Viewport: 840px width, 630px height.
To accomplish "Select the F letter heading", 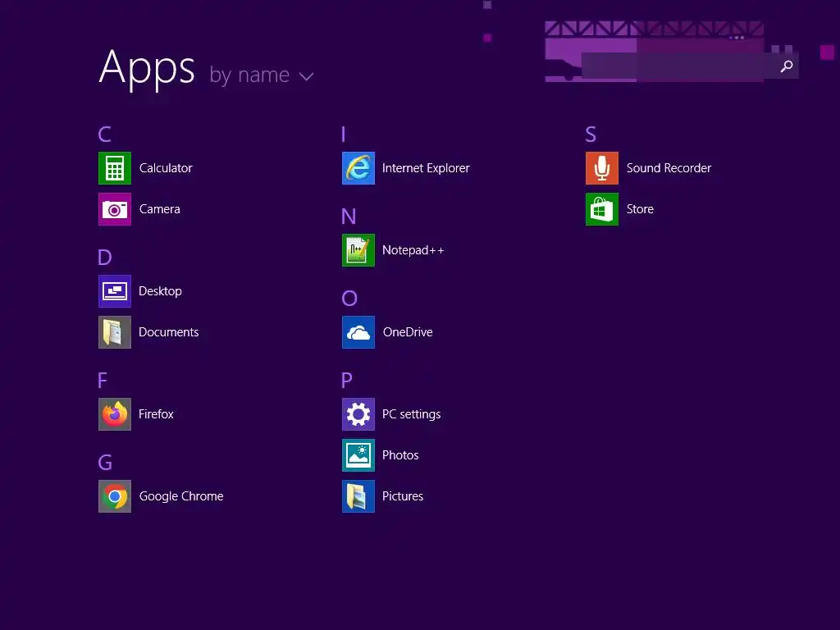I will [x=103, y=381].
